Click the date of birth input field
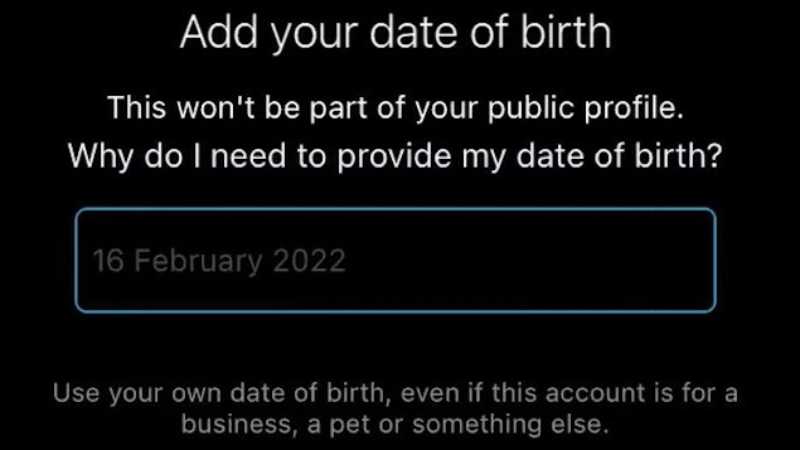Viewport: 800px width, 450px height. point(395,260)
